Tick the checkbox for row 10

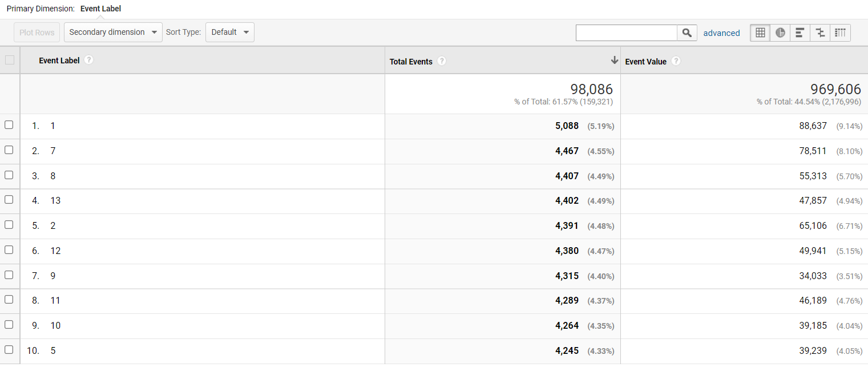(9, 349)
